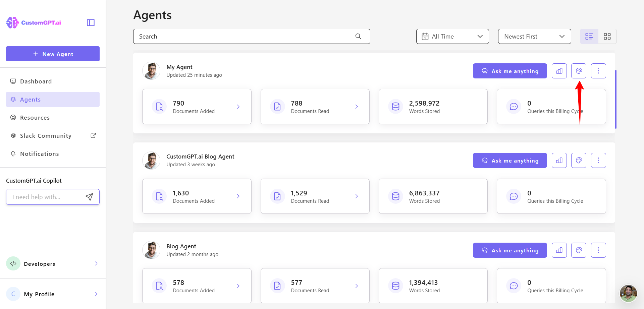644x309 pixels.
Task: Switch to grid view layout
Action: (x=607, y=36)
